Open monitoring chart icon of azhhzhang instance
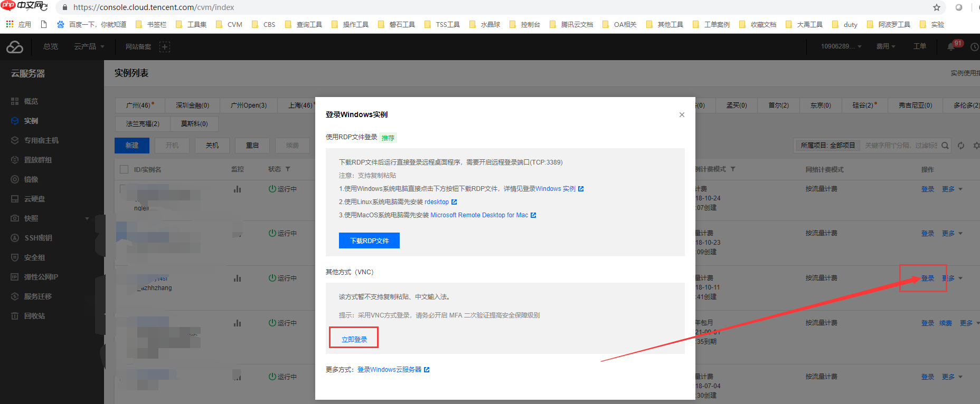Screen dimensions: 980x404 click(238, 278)
